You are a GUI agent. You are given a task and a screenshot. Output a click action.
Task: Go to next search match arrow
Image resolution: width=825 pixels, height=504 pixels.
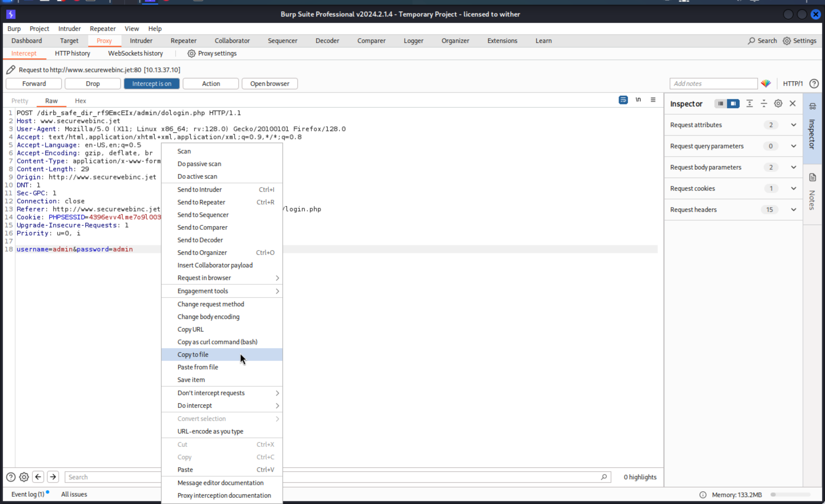[x=53, y=477]
